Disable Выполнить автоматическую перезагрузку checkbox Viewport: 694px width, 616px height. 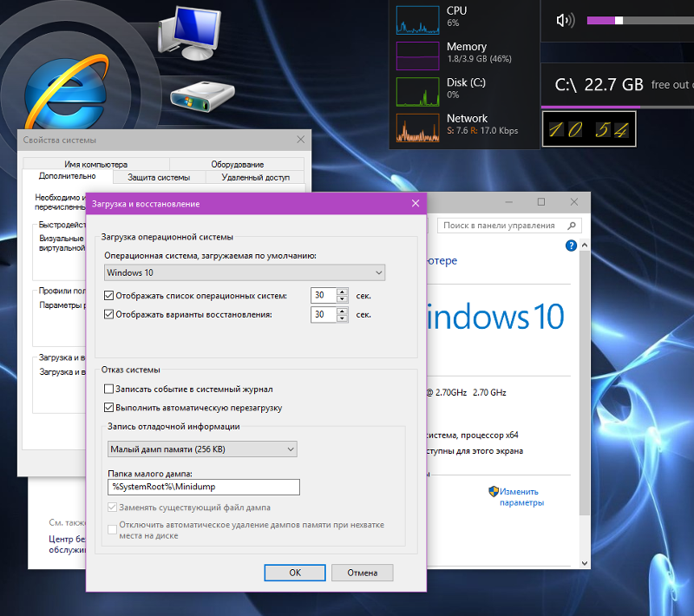click(x=108, y=408)
